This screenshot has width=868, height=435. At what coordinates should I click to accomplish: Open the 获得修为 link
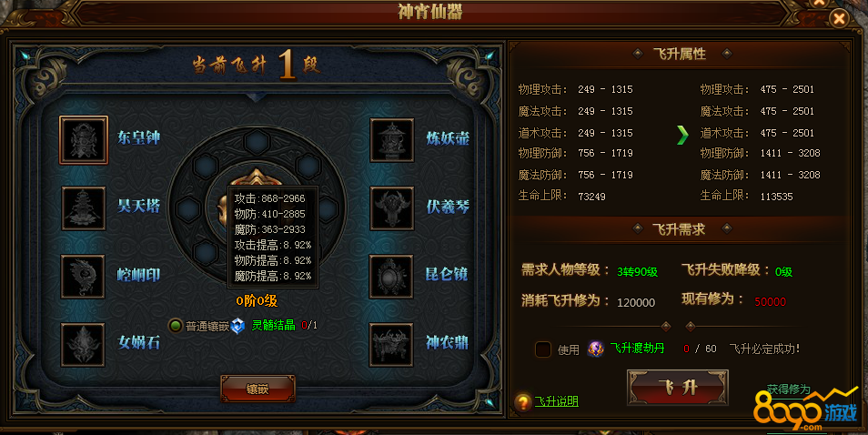(788, 389)
